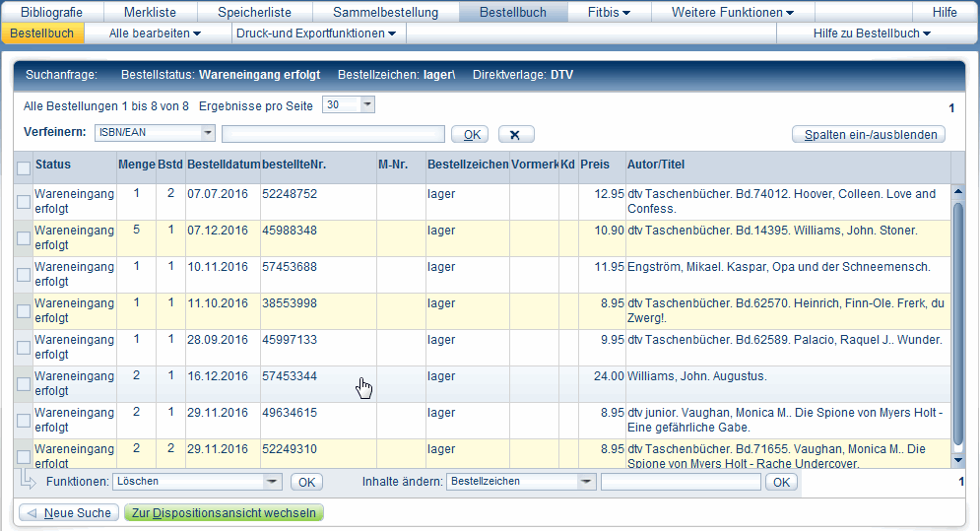Click the scrollbar down arrow in table

(958, 459)
